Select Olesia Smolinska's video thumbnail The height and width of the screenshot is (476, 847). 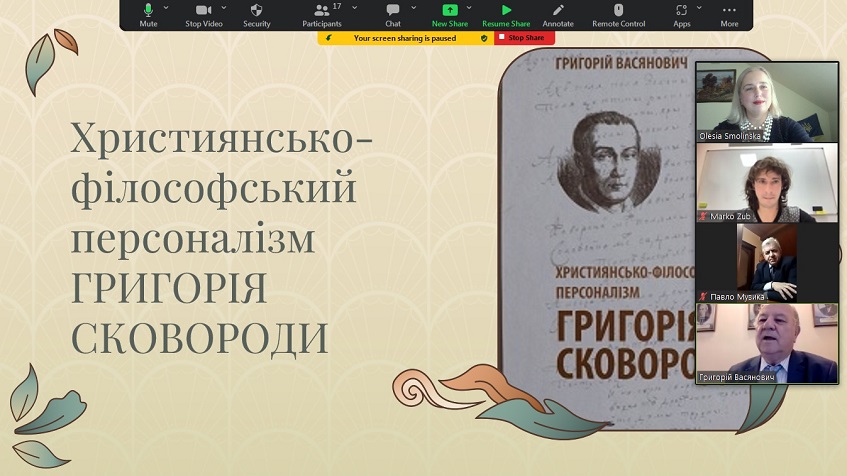[x=766, y=102]
